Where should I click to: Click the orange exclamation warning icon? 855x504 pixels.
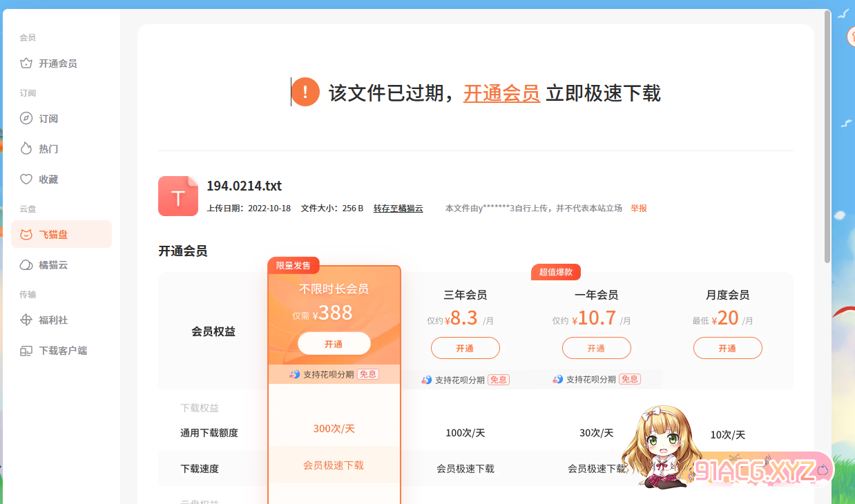[x=305, y=92]
